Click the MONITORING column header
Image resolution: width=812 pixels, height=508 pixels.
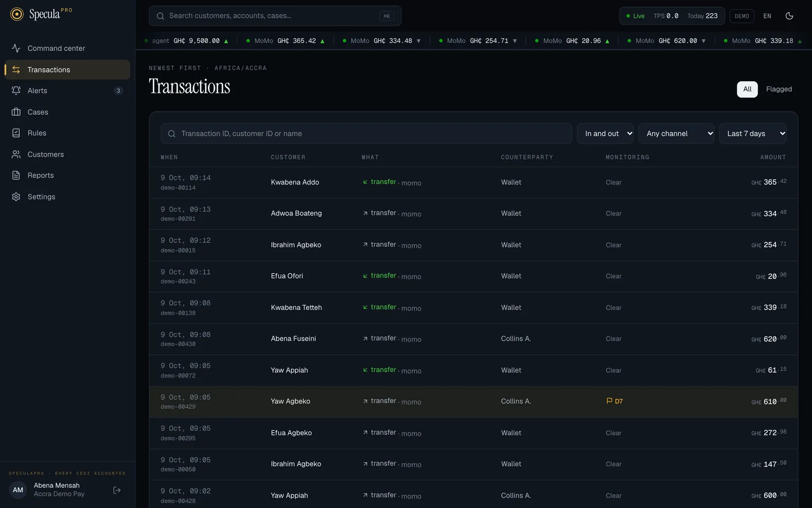(x=627, y=157)
